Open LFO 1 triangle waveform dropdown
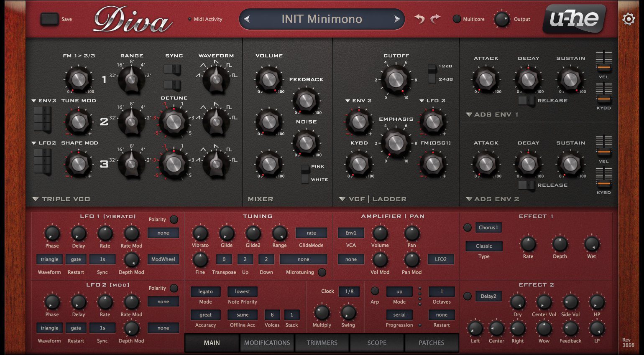644x355 pixels. tap(49, 259)
